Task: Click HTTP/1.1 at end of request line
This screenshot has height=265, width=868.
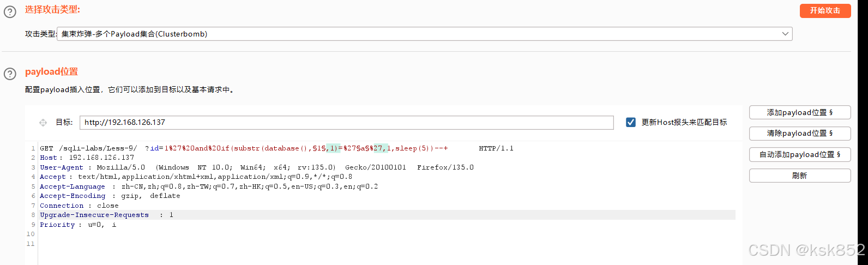Action: tap(496, 148)
